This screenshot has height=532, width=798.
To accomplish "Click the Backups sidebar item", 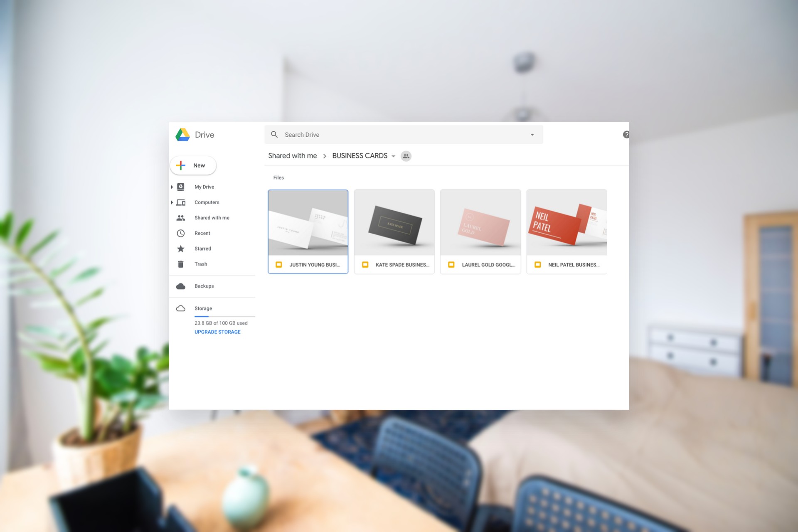I will (204, 286).
